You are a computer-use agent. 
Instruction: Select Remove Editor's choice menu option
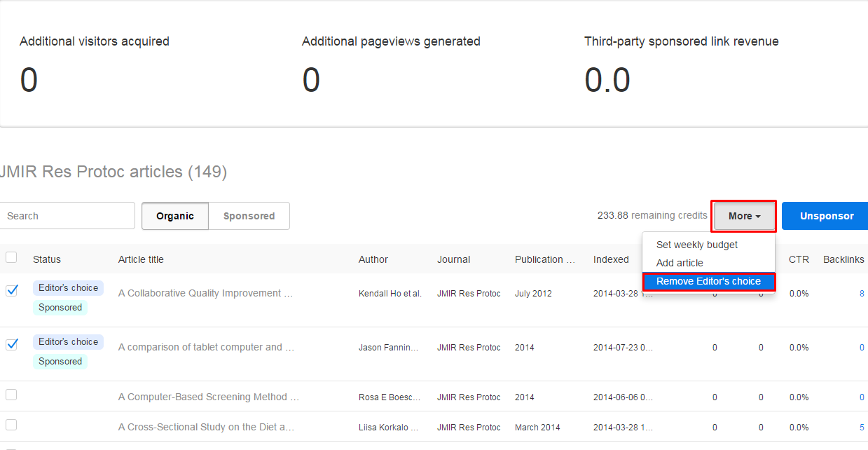click(x=708, y=281)
